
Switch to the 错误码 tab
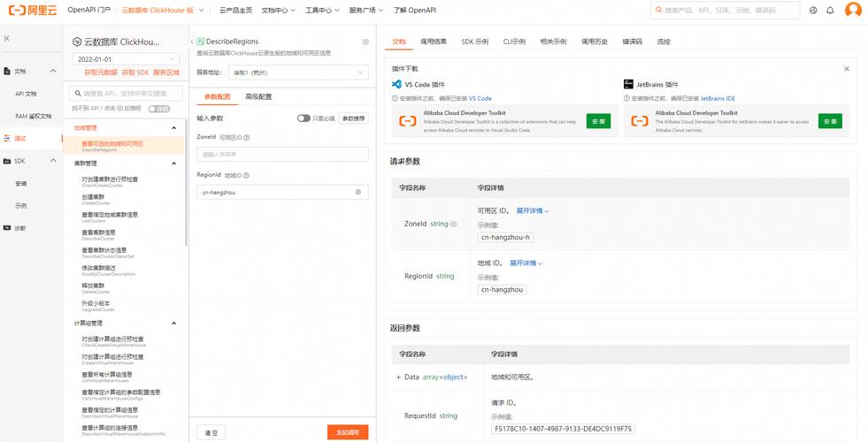(x=632, y=42)
